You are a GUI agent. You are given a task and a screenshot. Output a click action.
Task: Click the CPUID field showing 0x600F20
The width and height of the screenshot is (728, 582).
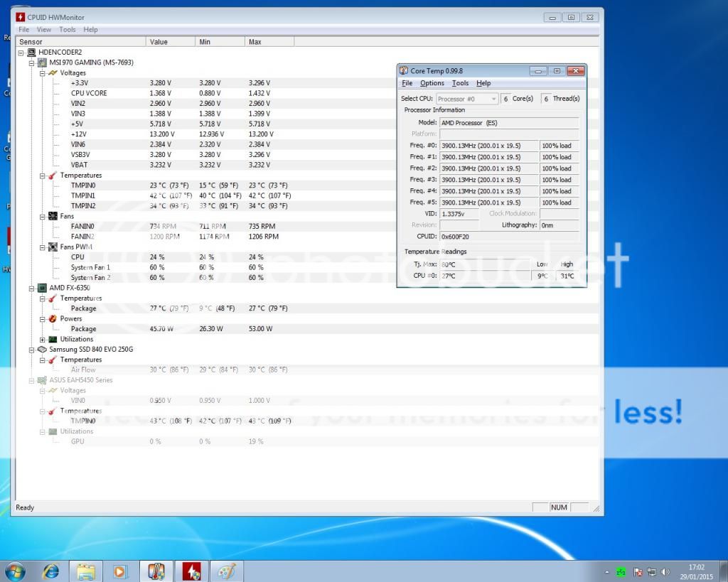509,237
